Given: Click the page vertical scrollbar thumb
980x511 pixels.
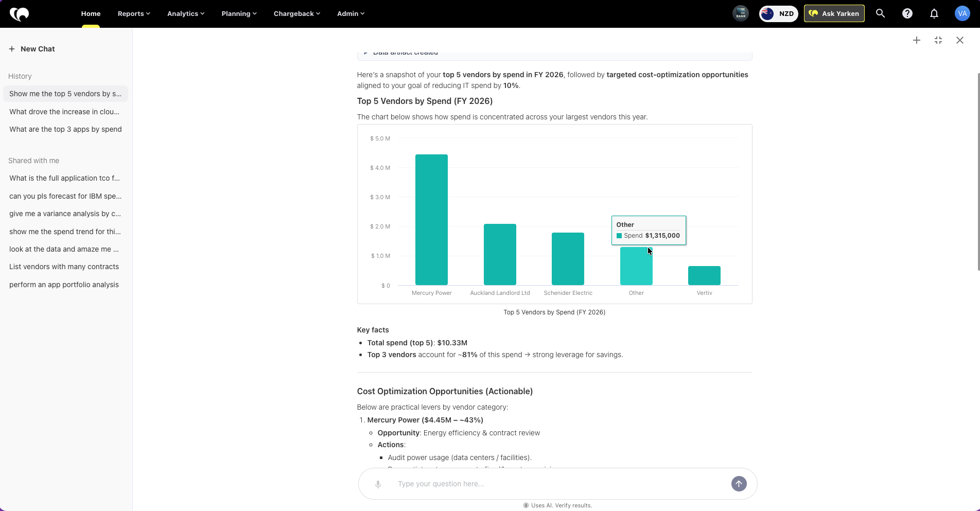Looking at the screenshot, I should click(x=978, y=171).
